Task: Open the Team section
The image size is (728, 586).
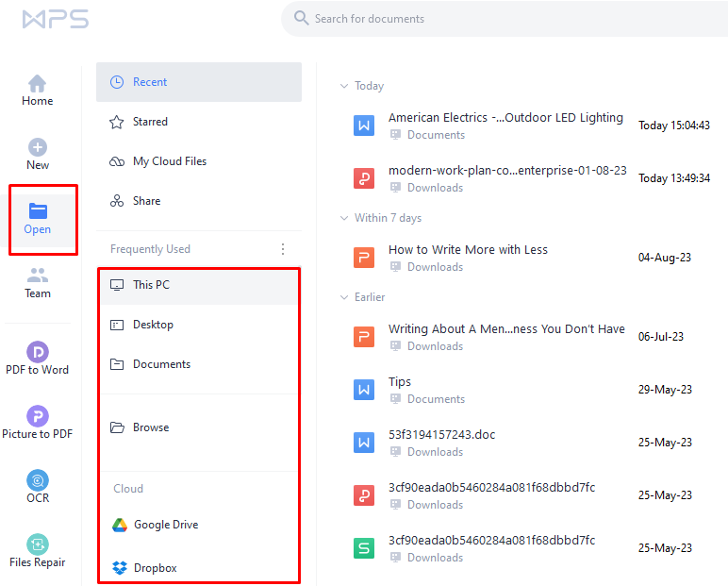Action: [37, 282]
